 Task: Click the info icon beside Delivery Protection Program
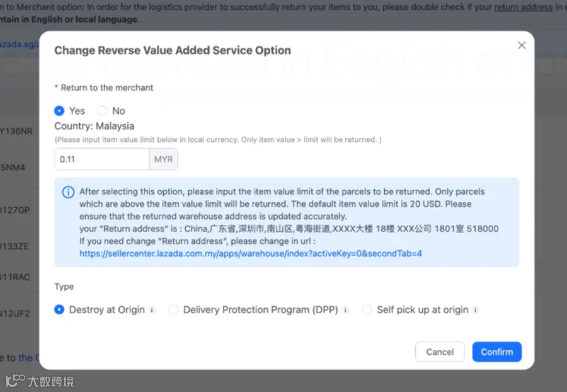click(x=346, y=310)
